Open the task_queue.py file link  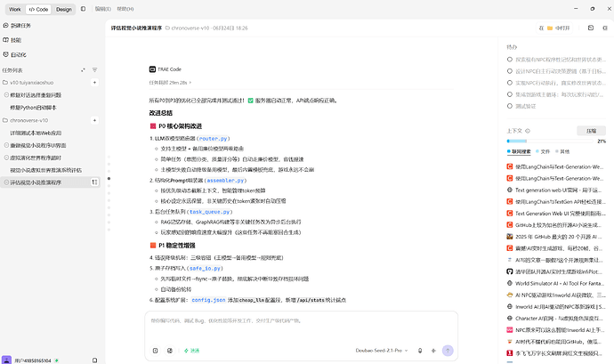(209, 212)
